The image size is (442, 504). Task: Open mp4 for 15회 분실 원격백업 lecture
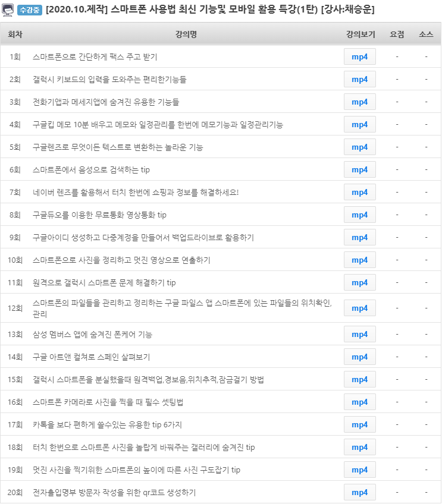click(x=360, y=379)
